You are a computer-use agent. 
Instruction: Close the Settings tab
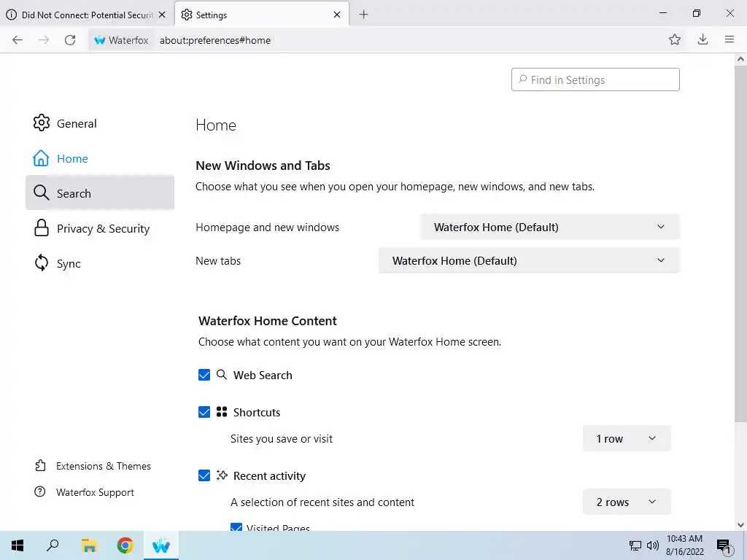click(x=337, y=15)
